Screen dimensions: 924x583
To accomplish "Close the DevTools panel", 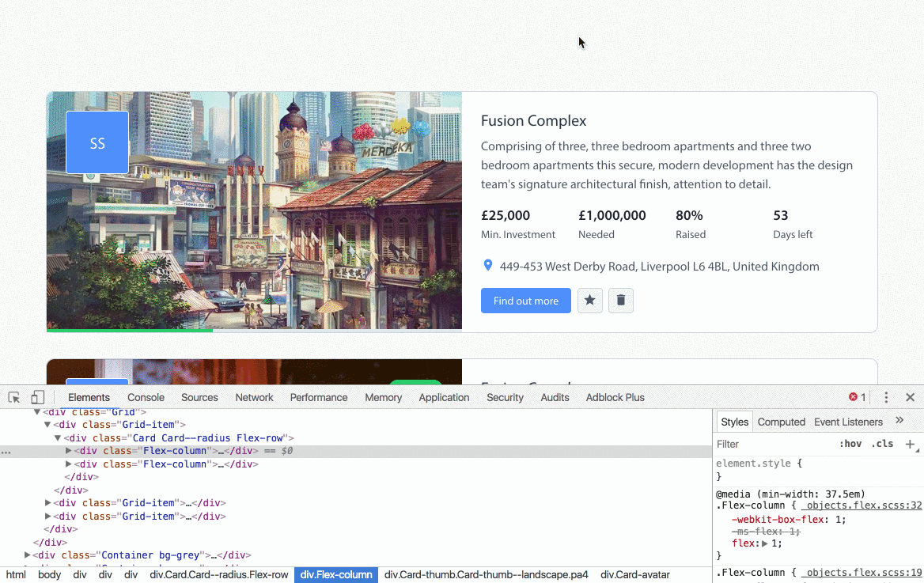I will coord(910,397).
